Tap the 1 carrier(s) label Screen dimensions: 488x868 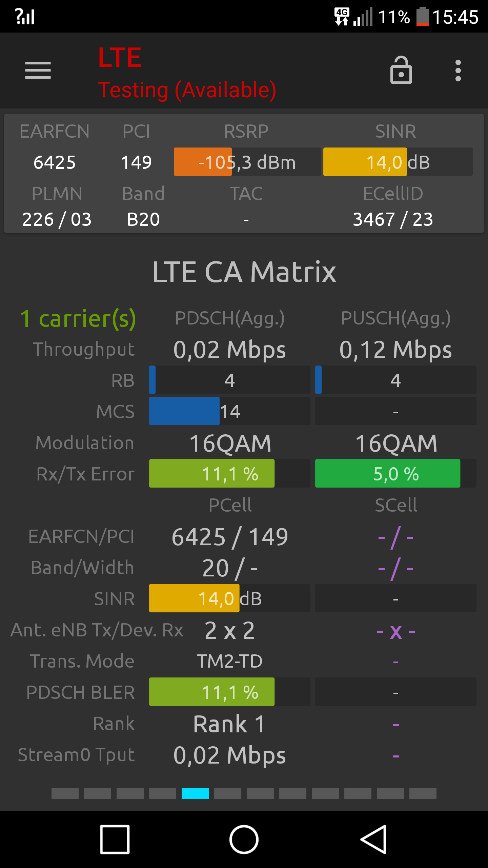pyautogui.click(x=78, y=319)
